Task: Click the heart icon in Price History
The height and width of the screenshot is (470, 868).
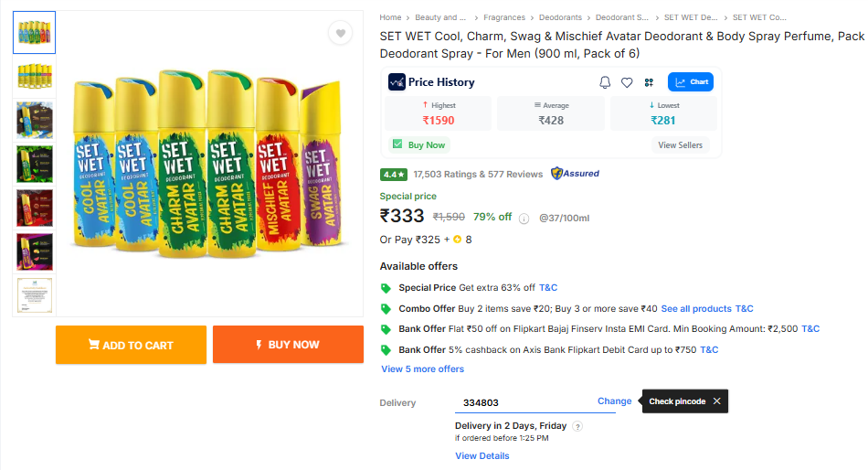Action: coord(627,82)
